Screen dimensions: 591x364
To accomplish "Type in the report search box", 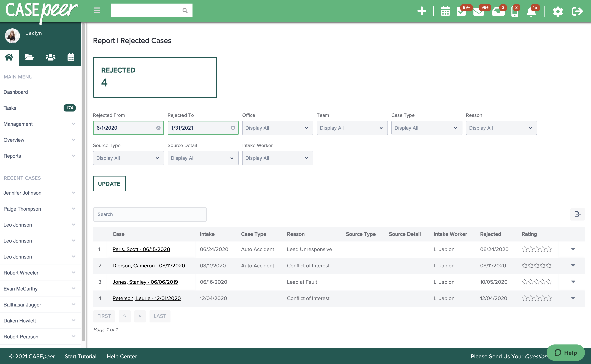I will click(x=150, y=214).
